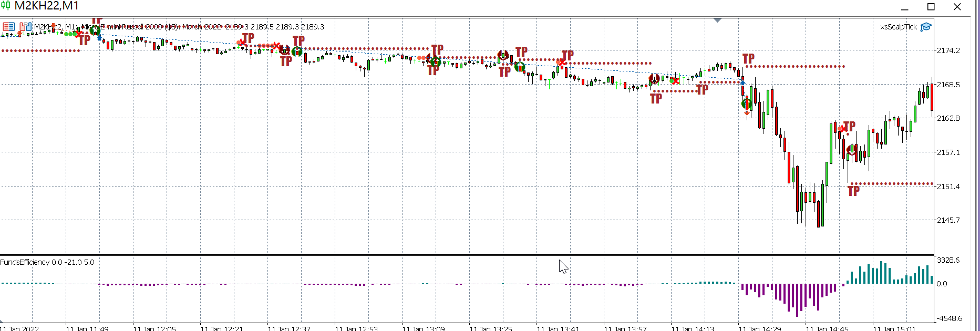Maximize the M2KH22,M1 chart window
980x331 pixels.
coord(931,7)
